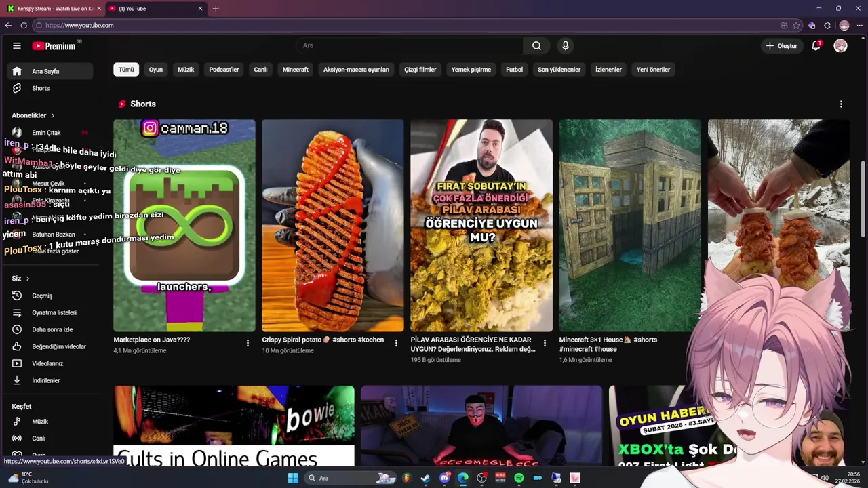Focus the Ara search field
The height and width of the screenshot is (488, 868).
pyautogui.click(x=409, y=45)
